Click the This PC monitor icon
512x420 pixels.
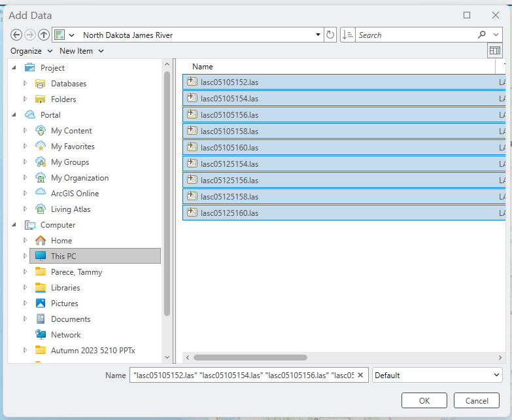tap(40, 256)
